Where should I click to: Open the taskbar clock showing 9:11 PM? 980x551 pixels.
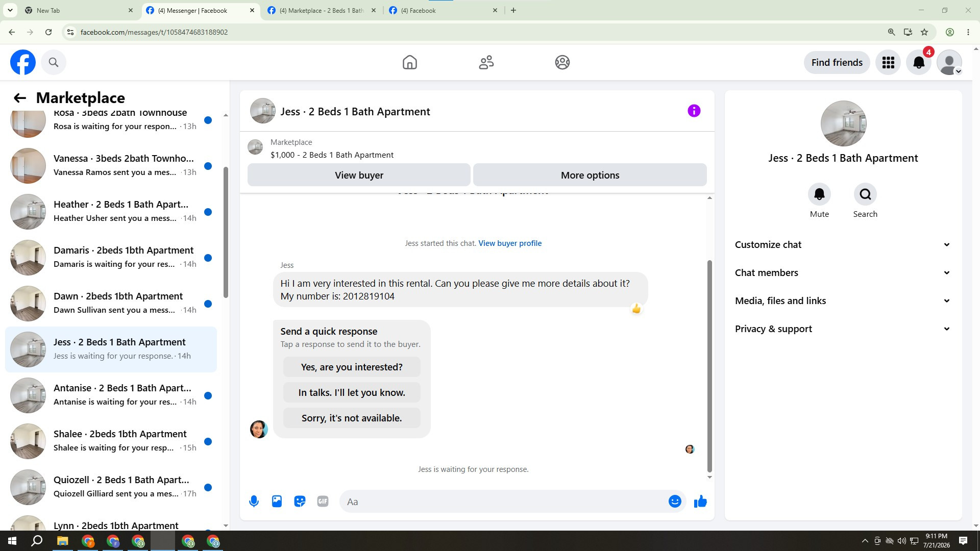click(936, 541)
